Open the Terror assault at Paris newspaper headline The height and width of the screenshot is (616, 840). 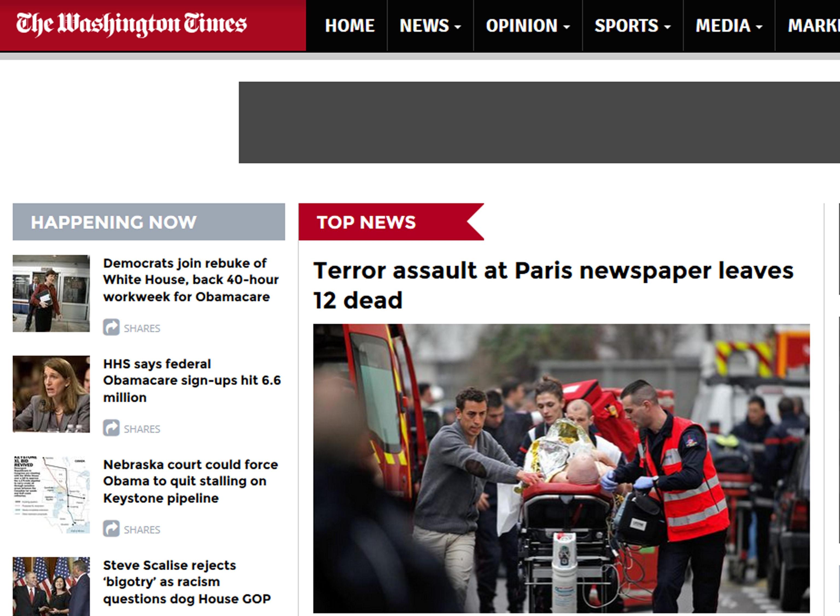coord(553,285)
